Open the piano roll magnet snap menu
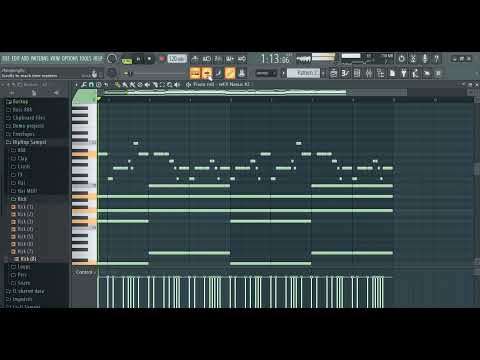Image resolution: width=480 pixels, height=360 pixels. coord(91,85)
